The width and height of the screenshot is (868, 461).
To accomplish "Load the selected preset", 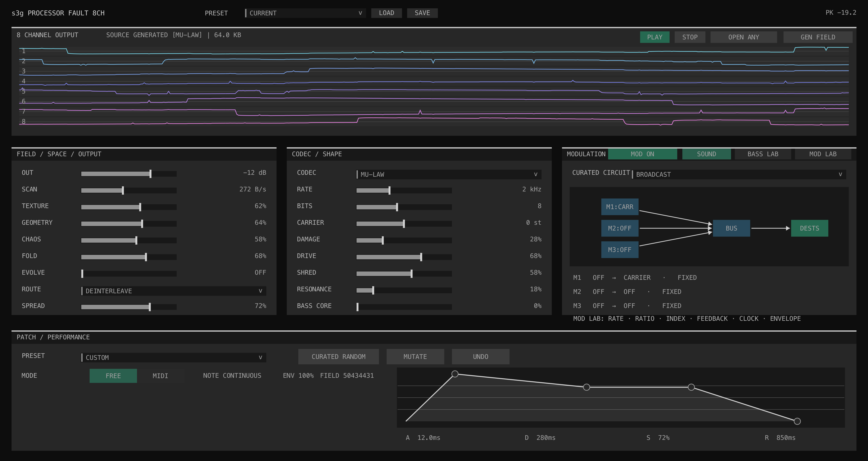I will (386, 13).
